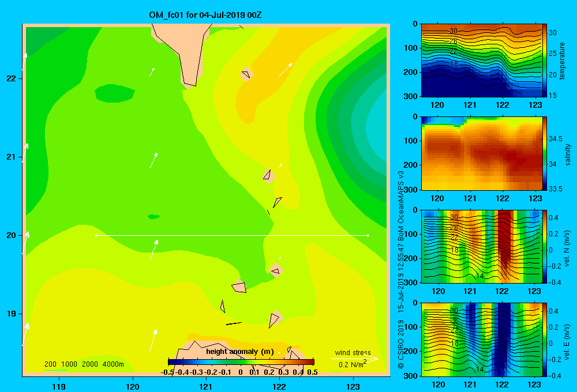This screenshot has height=392, width=577.
Task: Click the title "OM_fc01 for 04-Jul-2019 00Z"
Action: [x=205, y=15]
